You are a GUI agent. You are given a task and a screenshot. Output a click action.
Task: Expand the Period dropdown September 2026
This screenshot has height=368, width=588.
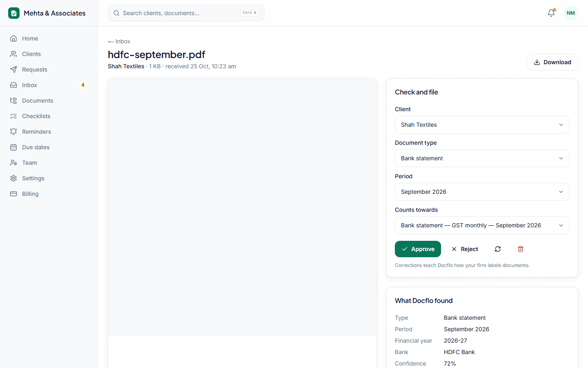point(482,192)
